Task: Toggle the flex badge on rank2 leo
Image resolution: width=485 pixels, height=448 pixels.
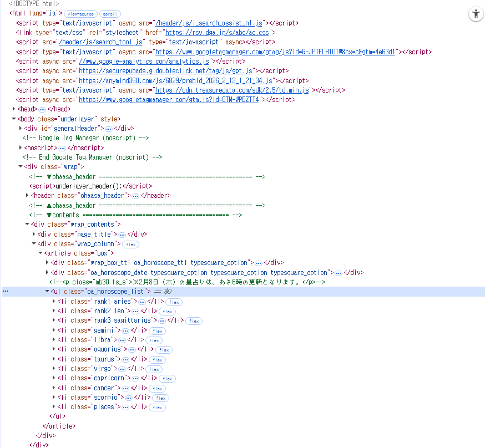Action: coord(168,312)
